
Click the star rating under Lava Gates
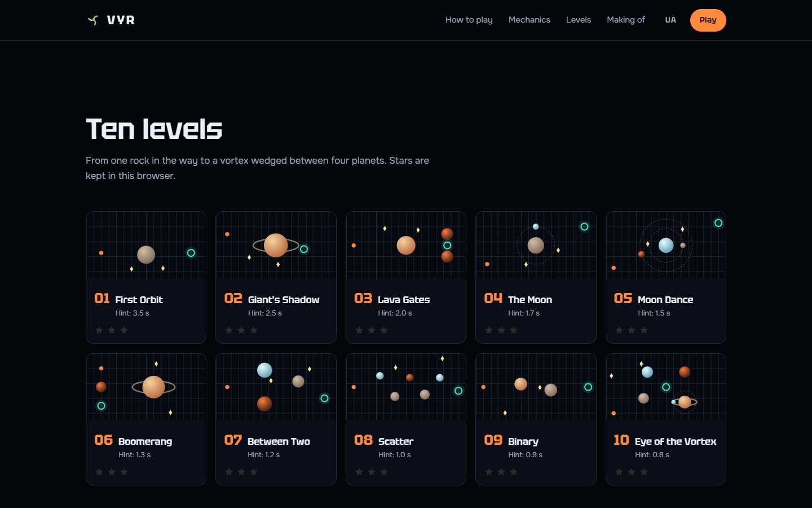[372, 330]
